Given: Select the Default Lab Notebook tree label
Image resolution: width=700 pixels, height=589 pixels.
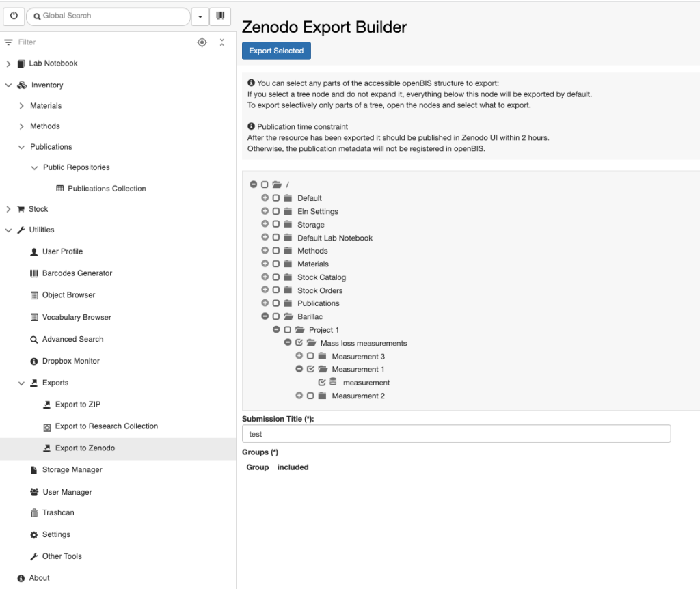Looking at the screenshot, I should tap(335, 238).
